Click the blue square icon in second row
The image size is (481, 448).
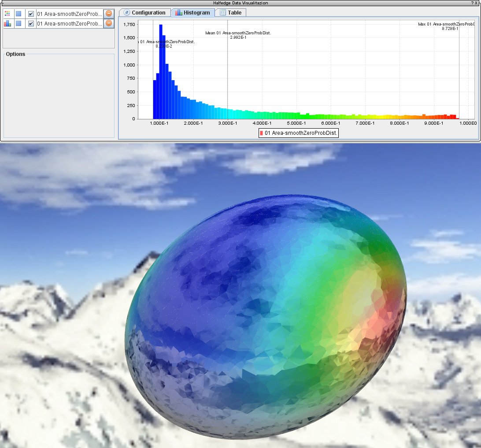[18, 23]
